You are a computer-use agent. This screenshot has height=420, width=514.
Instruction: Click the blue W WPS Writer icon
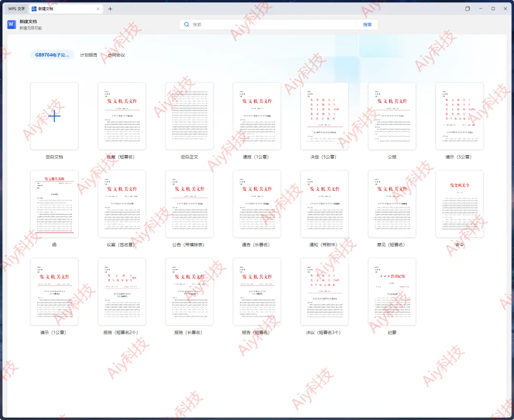[11, 24]
